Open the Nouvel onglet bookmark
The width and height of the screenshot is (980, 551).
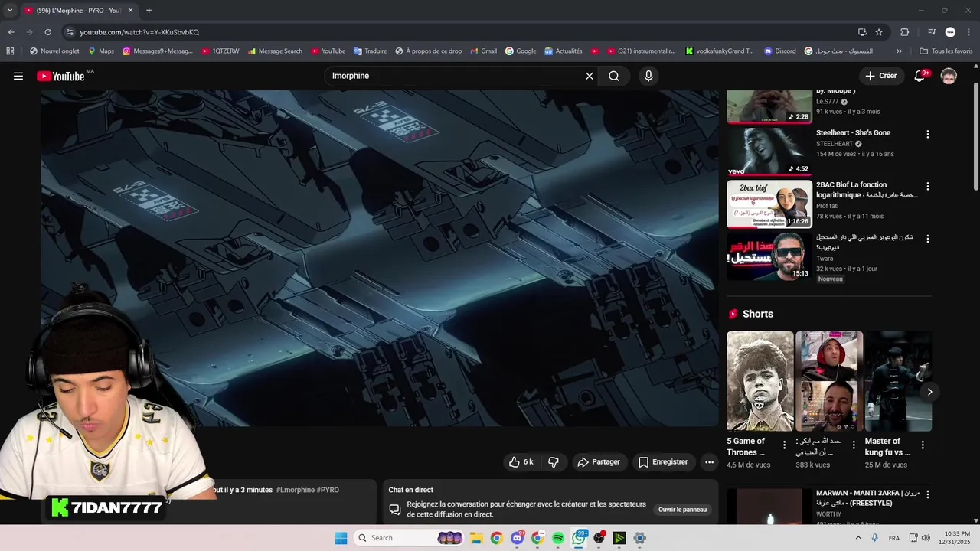[54, 51]
